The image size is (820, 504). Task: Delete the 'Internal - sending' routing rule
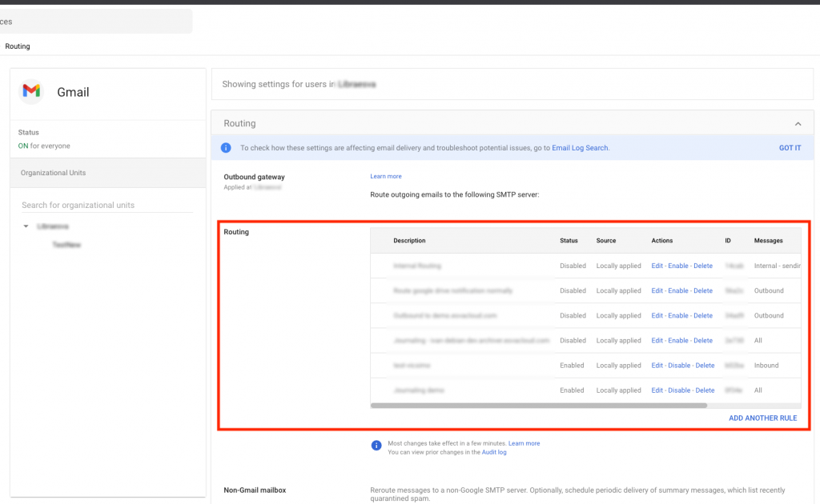(x=703, y=266)
